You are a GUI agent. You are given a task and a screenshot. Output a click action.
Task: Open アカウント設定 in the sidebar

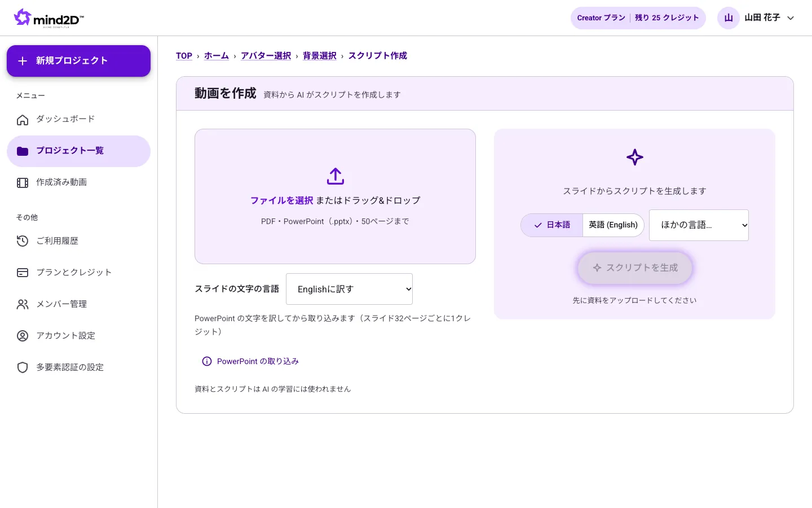pos(78,336)
